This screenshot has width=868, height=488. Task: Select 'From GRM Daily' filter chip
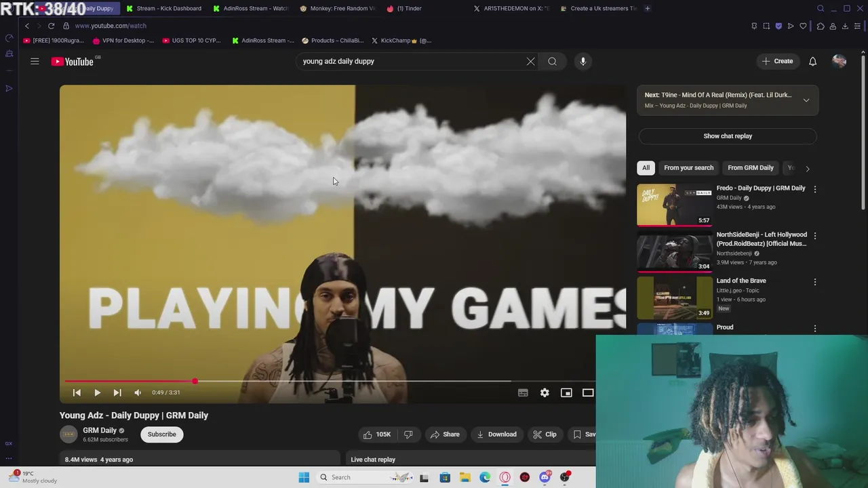(750, 168)
